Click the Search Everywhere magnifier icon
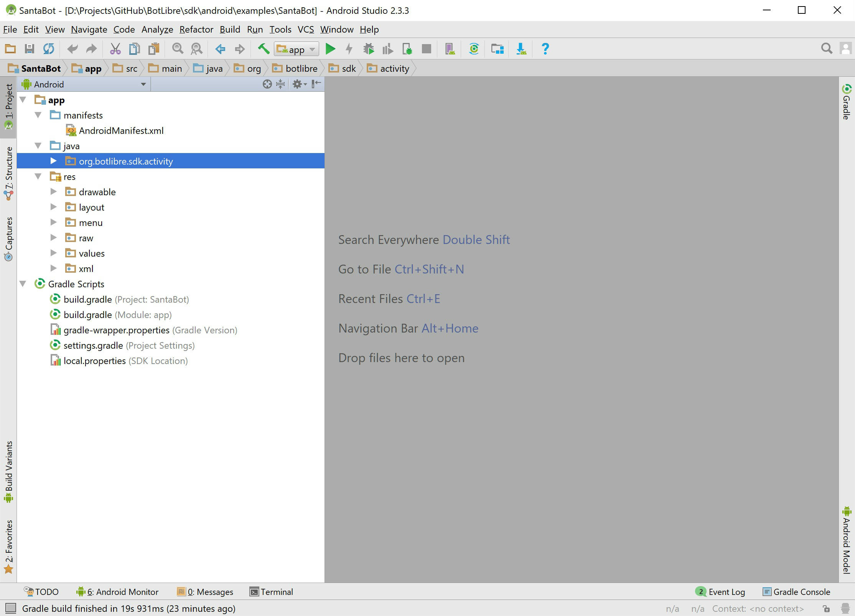This screenshot has width=855, height=616. pos(827,48)
